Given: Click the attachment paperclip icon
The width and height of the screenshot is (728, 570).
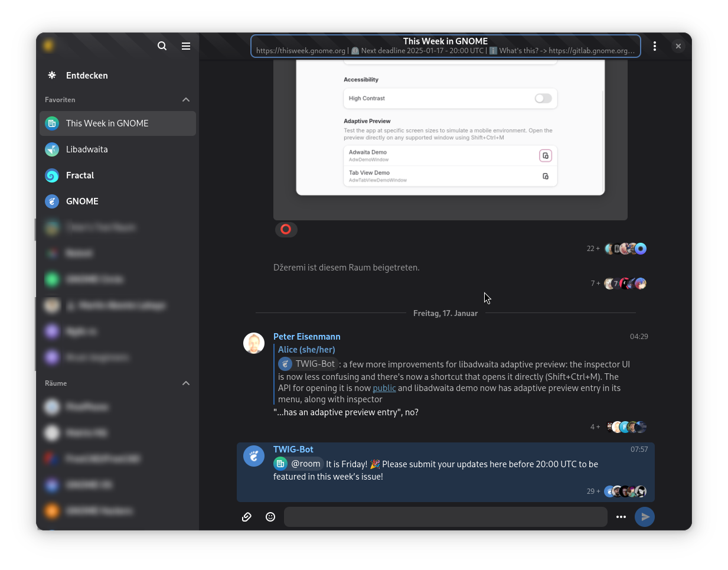Looking at the screenshot, I should point(247,517).
